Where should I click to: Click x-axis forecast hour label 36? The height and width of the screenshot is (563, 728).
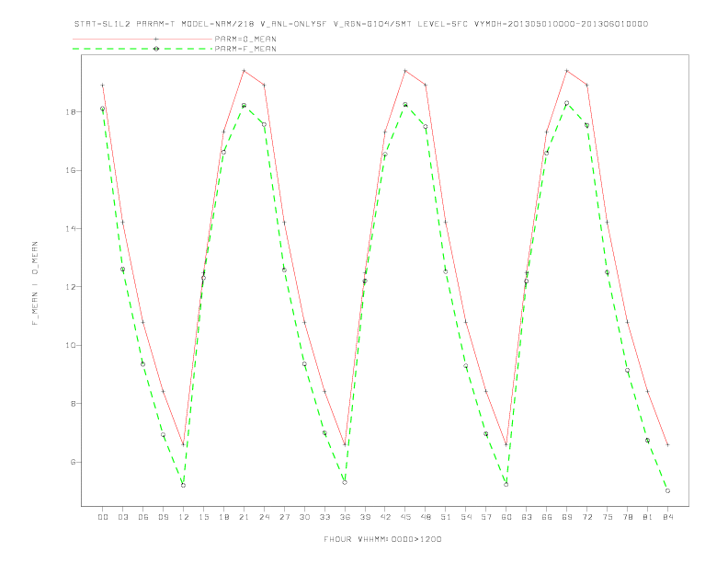click(x=345, y=517)
